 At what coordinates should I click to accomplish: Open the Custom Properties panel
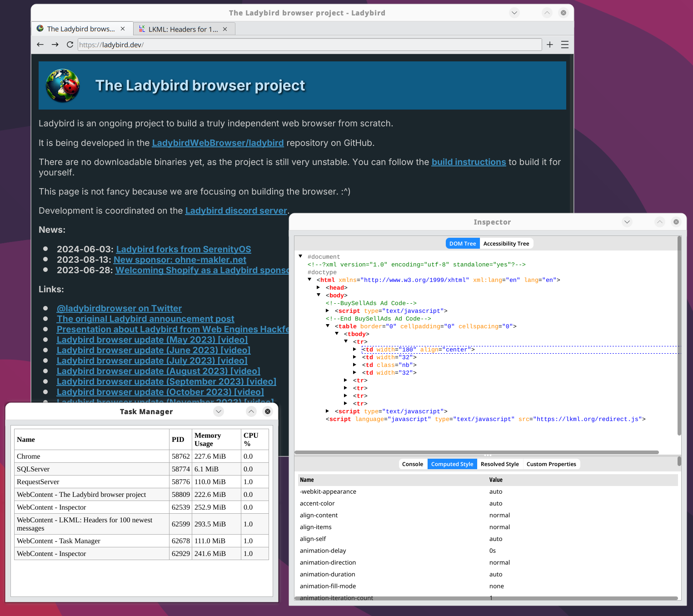point(551,464)
